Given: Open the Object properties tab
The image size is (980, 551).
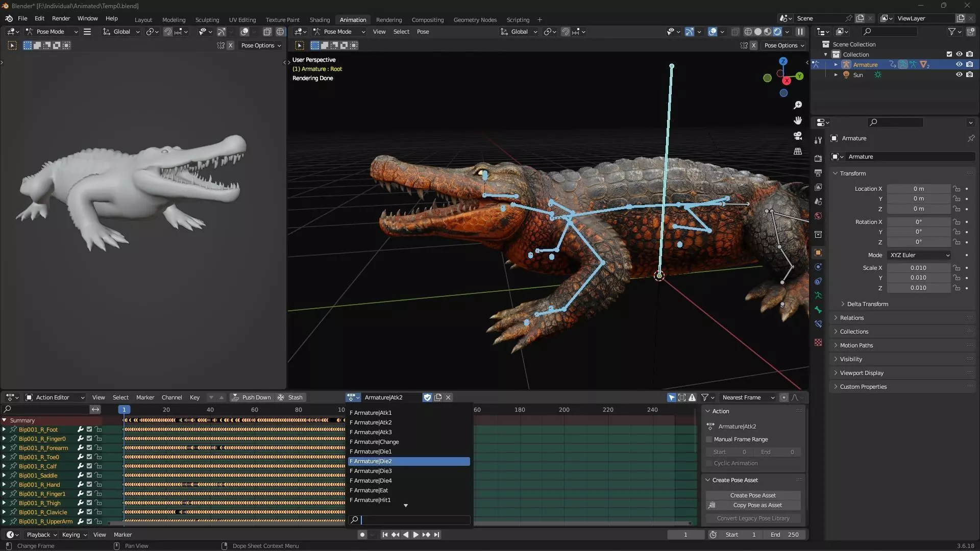Looking at the screenshot, I should [x=818, y=253].
